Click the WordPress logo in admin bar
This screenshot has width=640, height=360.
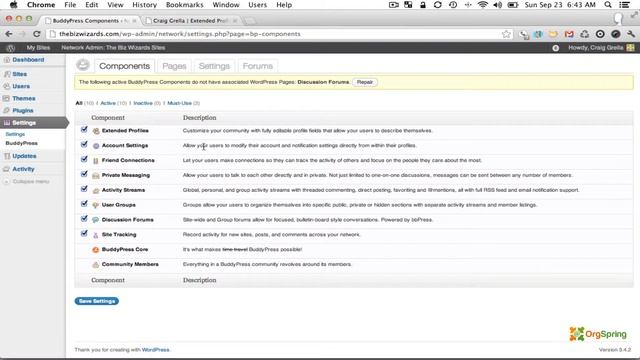(11, 48)
